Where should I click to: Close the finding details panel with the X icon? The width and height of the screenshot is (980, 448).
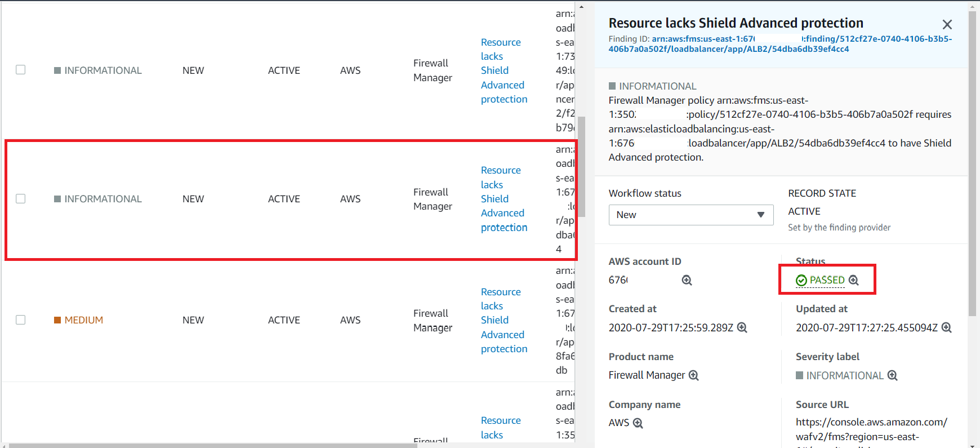947,24
